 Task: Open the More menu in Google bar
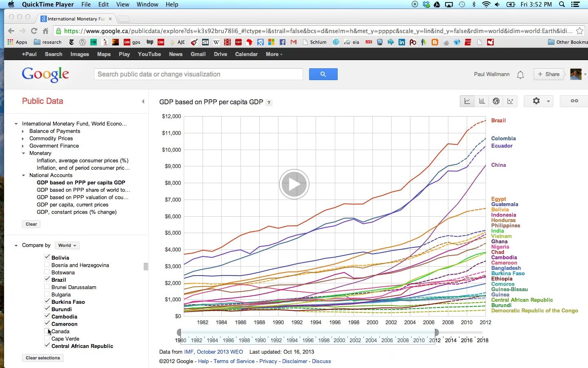(274, 54)
